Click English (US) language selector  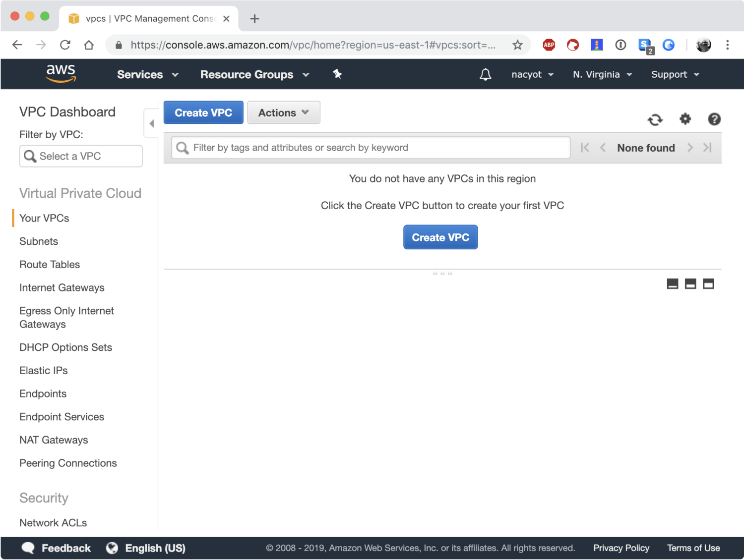[x=155, y=548]
